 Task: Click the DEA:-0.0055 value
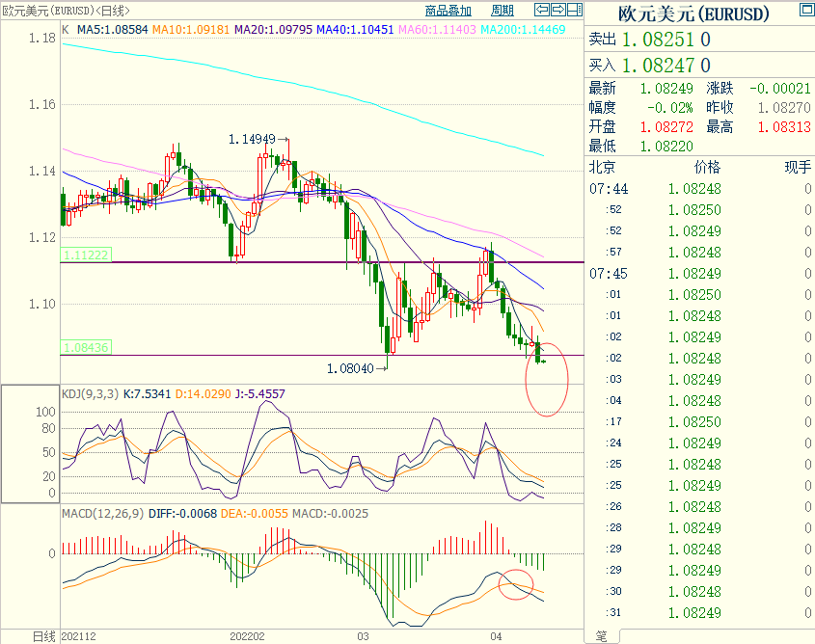(255, 514)
